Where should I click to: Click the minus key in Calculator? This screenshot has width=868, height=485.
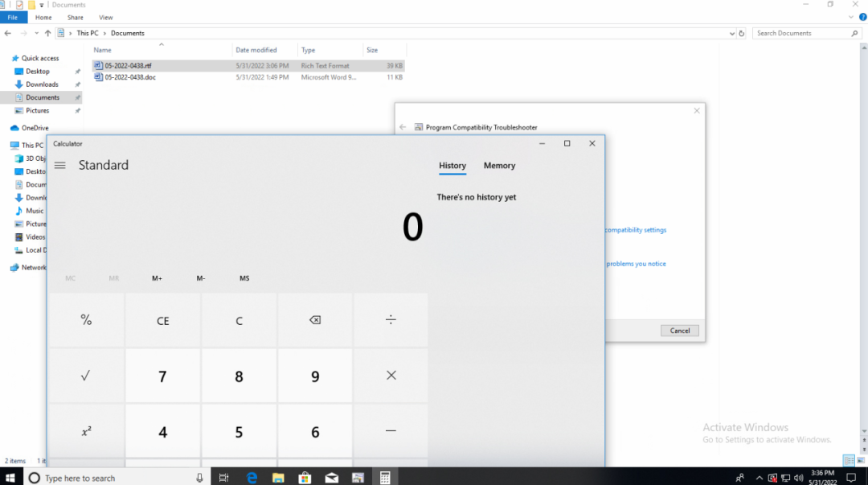coord(391,431)
